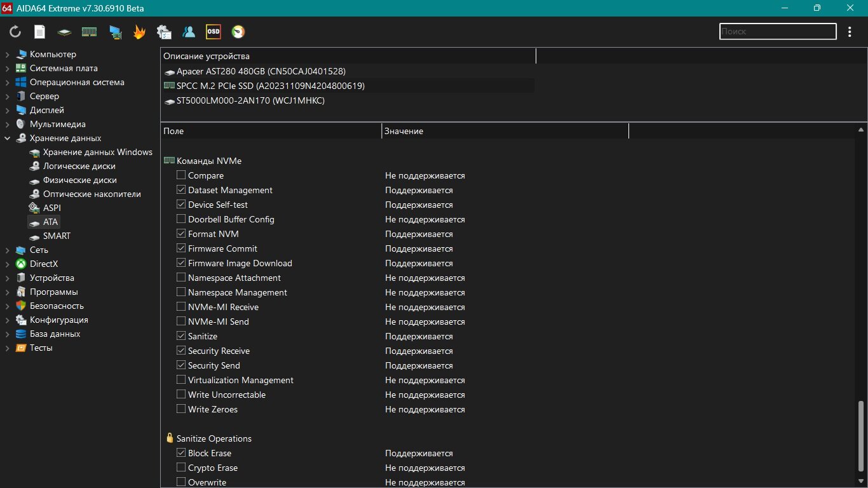Click the Write Zeroes checkbox
The height and width of the screenshot is (488, 868).
181,409
